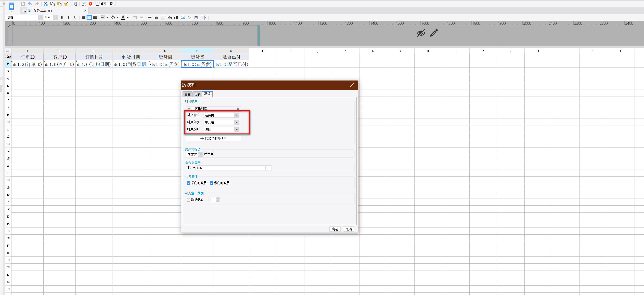The height and width of the screenshot is (295, 644).
Task: Click 添加次要排列序 button
Action: [x=213, y=138]
